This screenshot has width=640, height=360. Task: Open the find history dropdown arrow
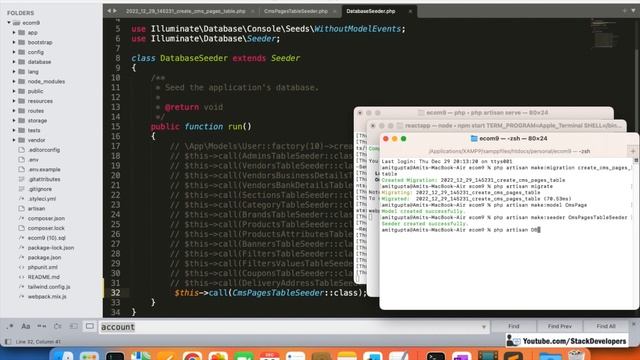[484, 327]
